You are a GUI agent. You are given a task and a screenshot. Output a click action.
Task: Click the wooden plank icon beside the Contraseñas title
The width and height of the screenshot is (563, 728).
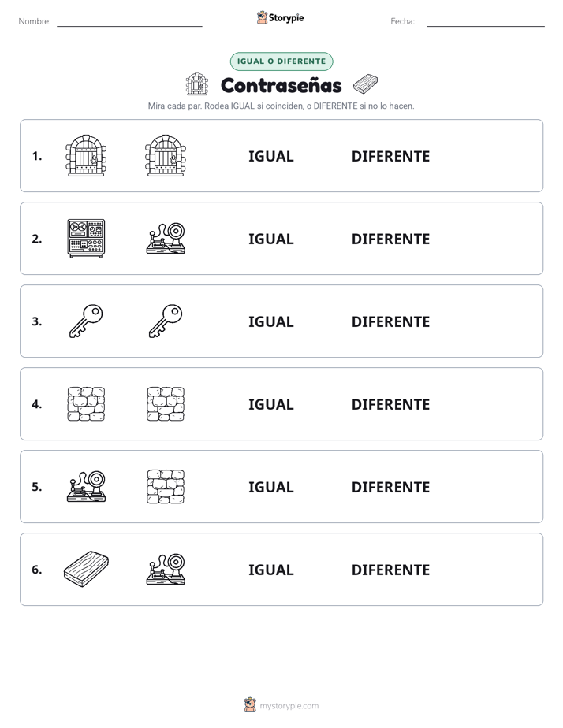pos(366,84)
